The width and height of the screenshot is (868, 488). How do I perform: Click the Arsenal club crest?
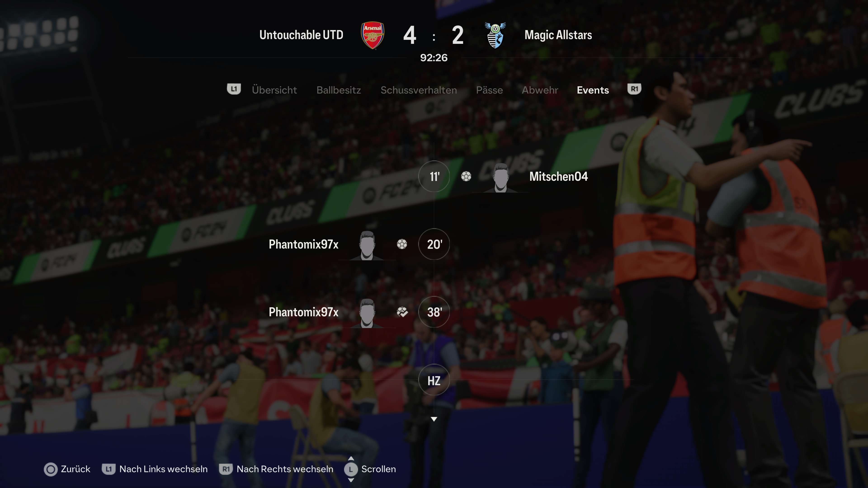(x=372, y=35)
